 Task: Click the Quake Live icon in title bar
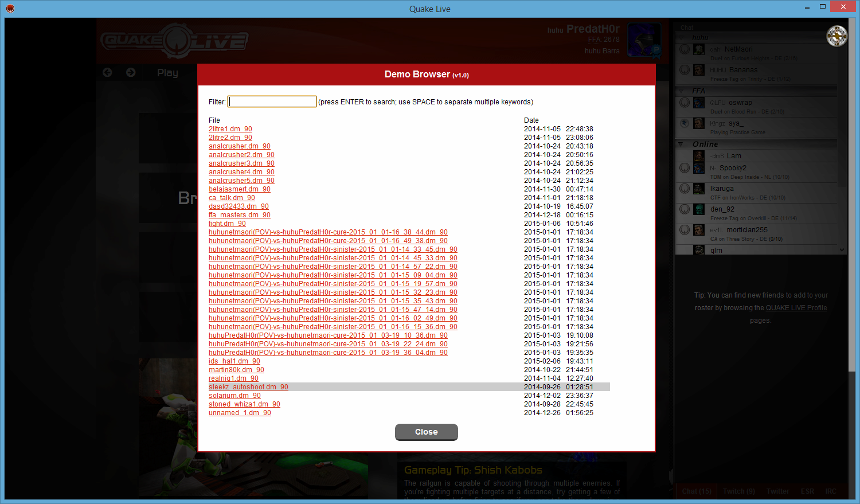click(10, 9)
